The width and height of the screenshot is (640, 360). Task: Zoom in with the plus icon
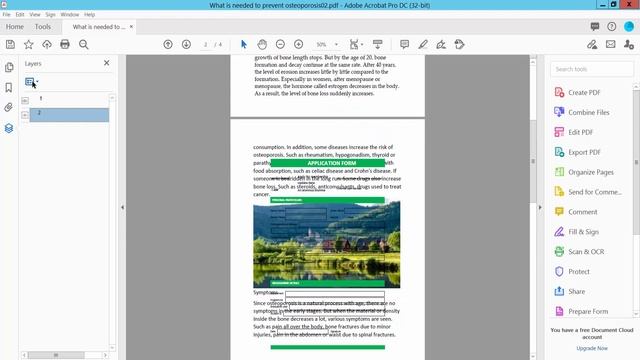tap(298, 44)
